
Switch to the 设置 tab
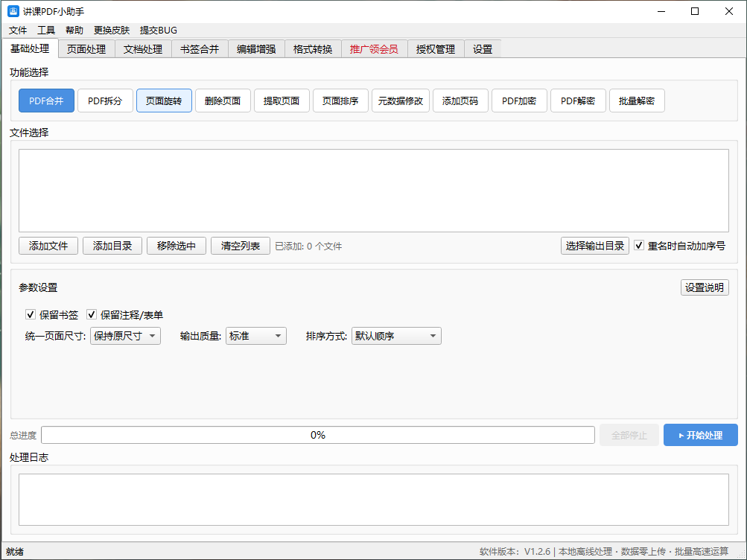[482, 50]
